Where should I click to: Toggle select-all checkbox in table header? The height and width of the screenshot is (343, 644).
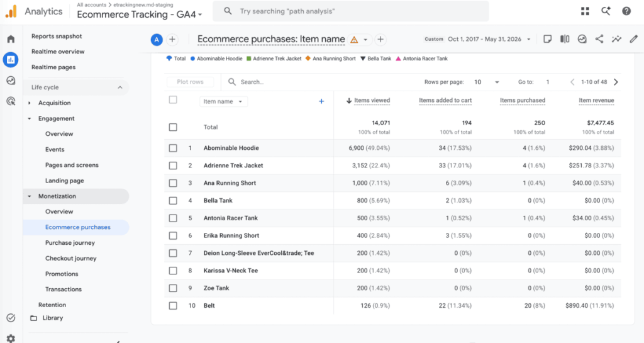pos(173,100)
